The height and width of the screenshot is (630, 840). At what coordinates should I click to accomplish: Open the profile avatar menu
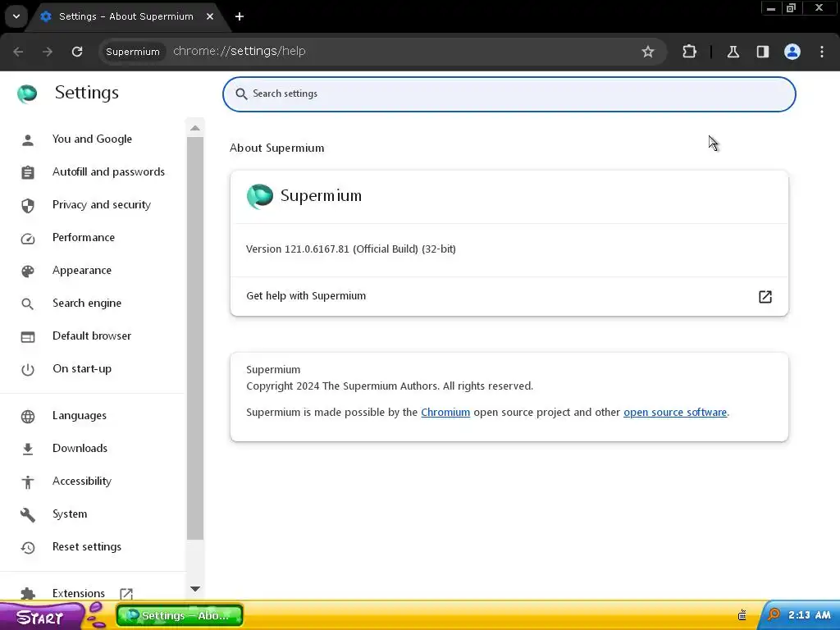pos(792,52)
